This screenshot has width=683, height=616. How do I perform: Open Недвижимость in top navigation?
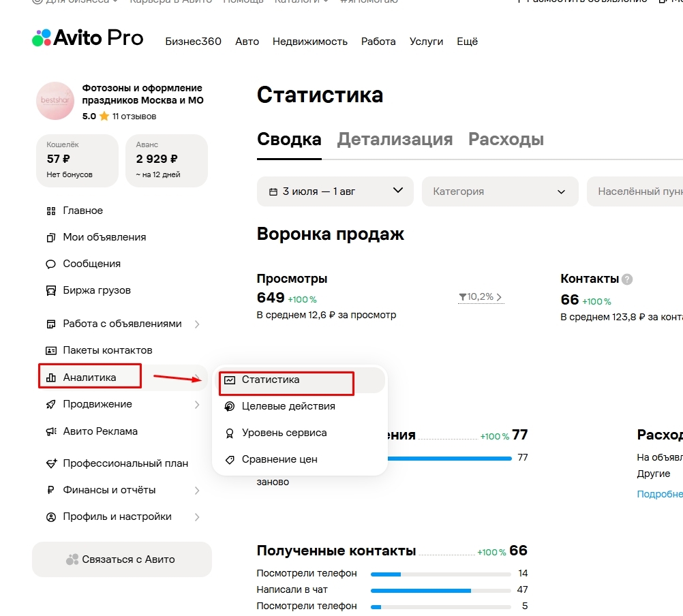pos(309,42)
